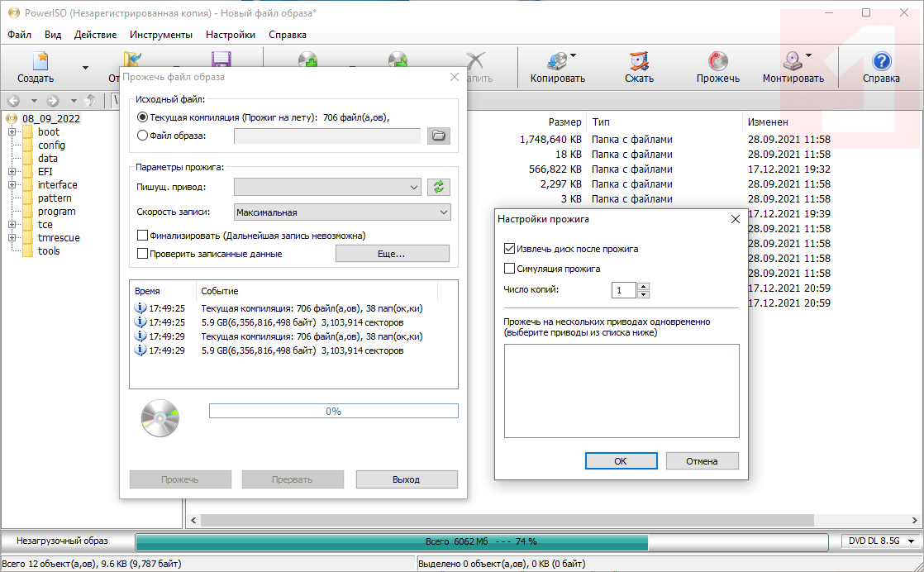Open the Инструменты menu
Viewport: 924px width, 572px height.
[161, 35]
